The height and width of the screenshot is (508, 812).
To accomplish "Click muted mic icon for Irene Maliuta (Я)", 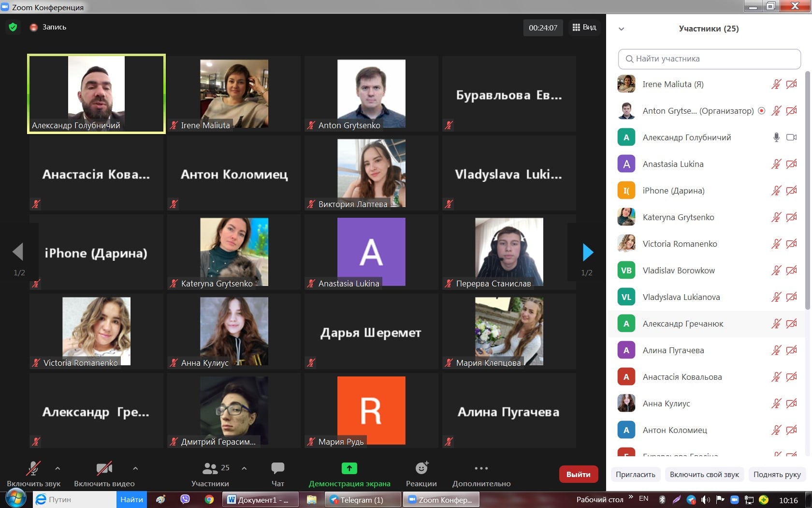I will click(x=776, y=84).
